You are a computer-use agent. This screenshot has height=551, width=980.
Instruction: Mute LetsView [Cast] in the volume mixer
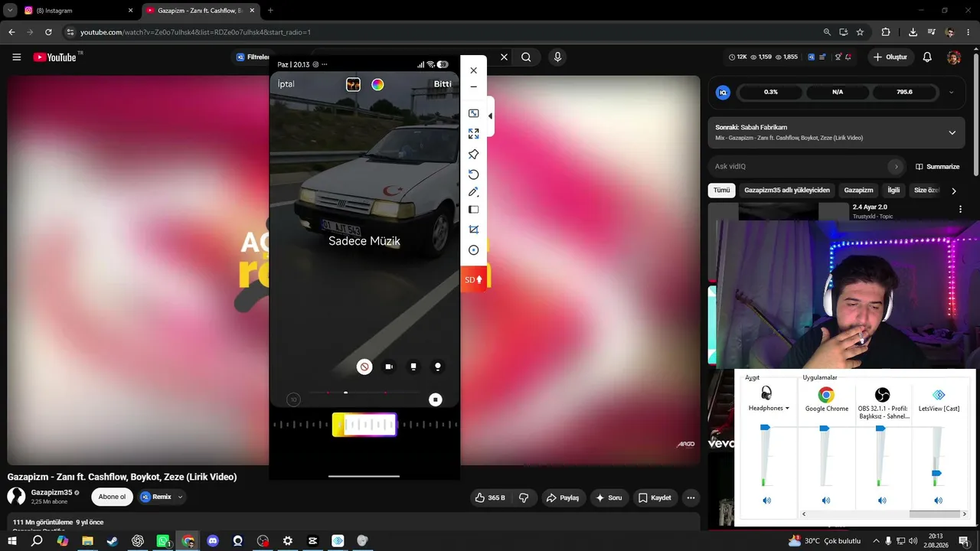(938, 500)
